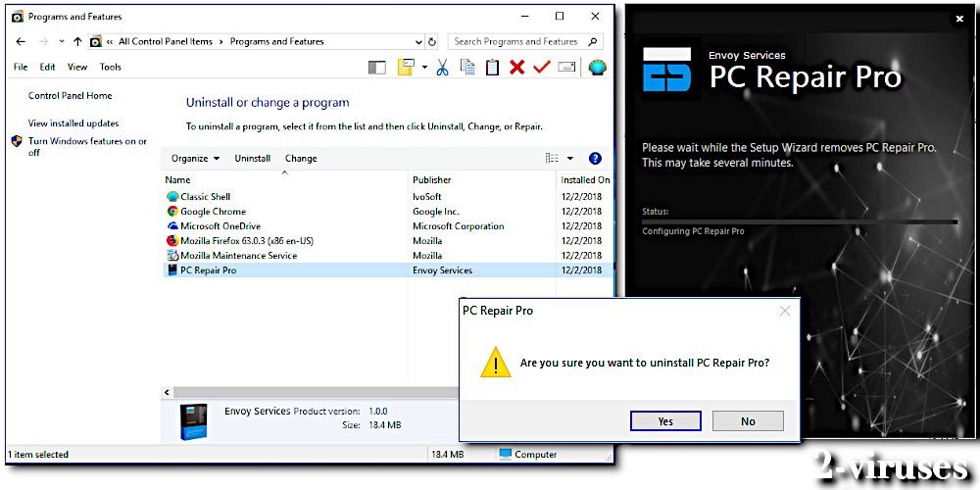
Task: Open View installed updates link
Action: pos(73,123)
